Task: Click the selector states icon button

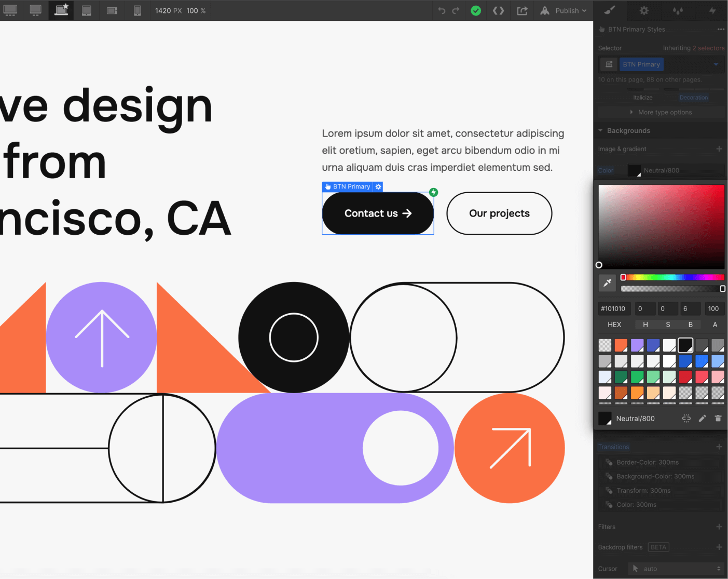Action: [609, 64]
